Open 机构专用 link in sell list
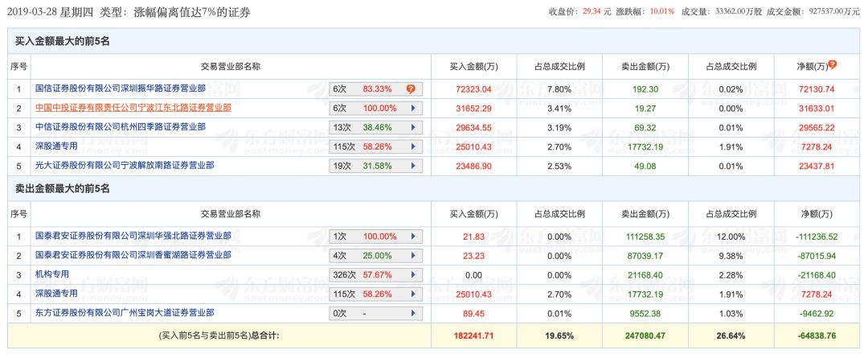Image resolution: width=868 pixels, height=354 pixels. (52, 274)
